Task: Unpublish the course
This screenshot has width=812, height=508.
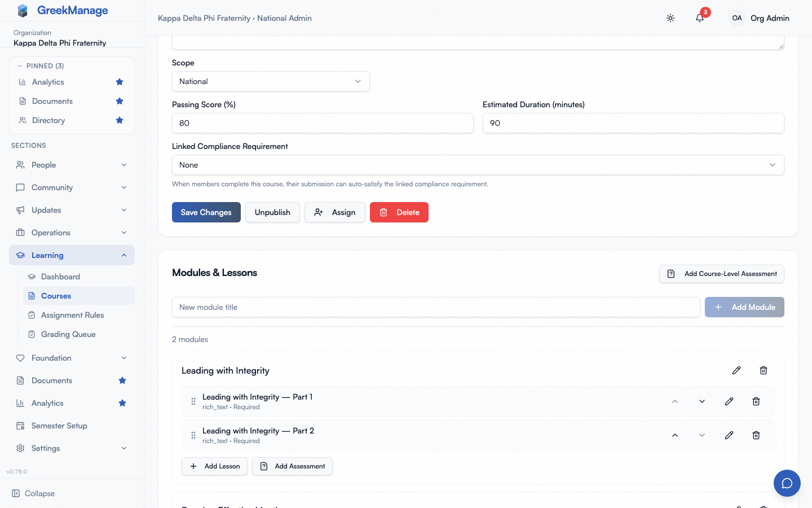Action: (272, 212)
